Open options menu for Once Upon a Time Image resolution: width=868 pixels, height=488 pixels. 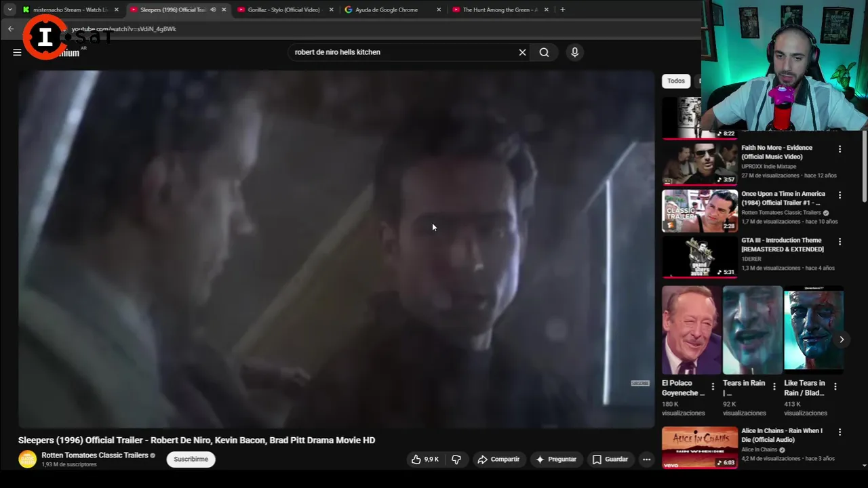click(x=840, y=195)
